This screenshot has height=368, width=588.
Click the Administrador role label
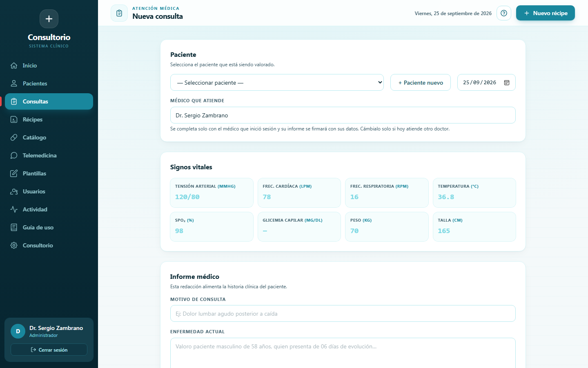pyautogui.click(x=44, y=335)
